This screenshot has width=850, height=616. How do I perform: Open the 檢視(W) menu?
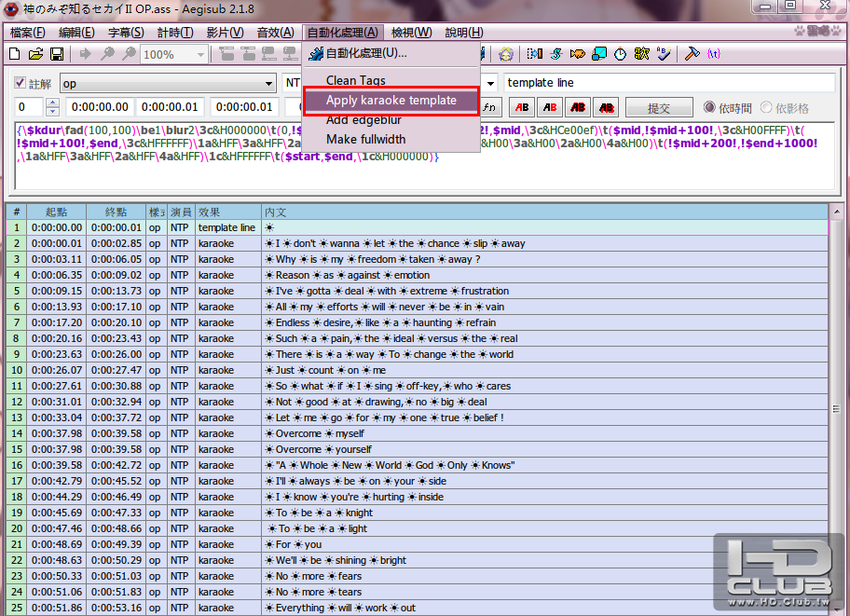[411, 33]
